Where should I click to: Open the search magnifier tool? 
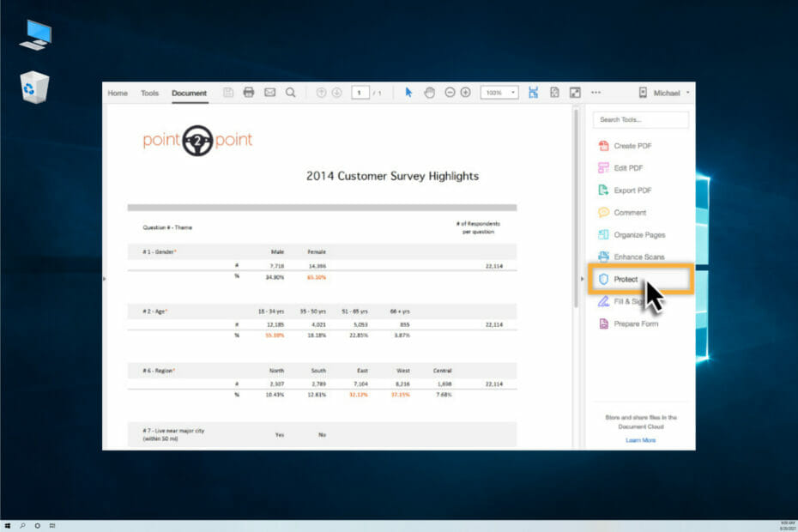(291, 92)
